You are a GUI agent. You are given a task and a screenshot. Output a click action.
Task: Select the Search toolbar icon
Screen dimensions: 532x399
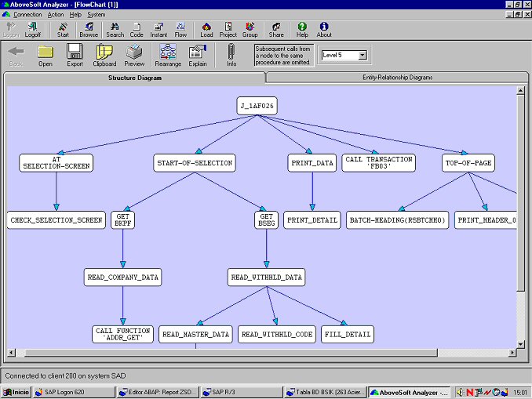(x=115, y=30)
